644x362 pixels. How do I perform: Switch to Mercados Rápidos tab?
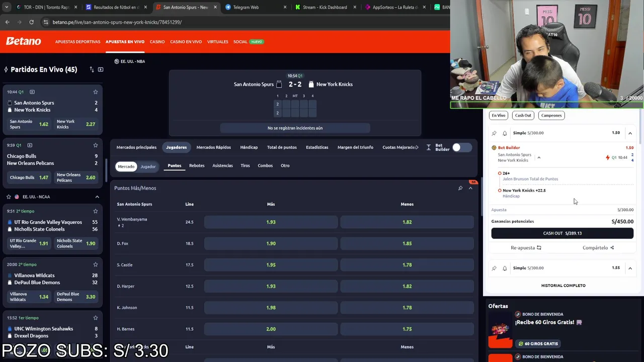coord(213,147)
